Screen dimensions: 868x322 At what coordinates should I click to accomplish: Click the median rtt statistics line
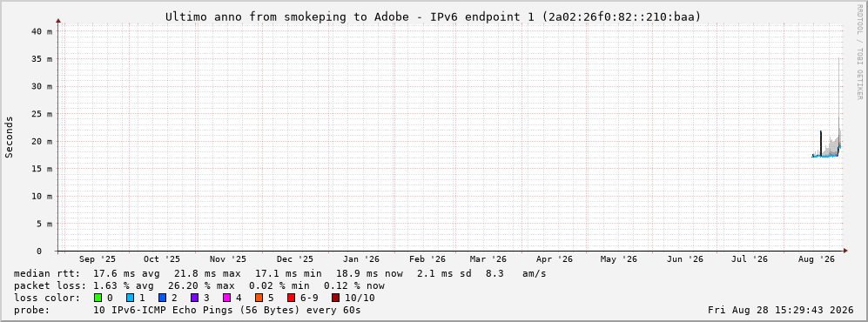click(x=280, y=273)
